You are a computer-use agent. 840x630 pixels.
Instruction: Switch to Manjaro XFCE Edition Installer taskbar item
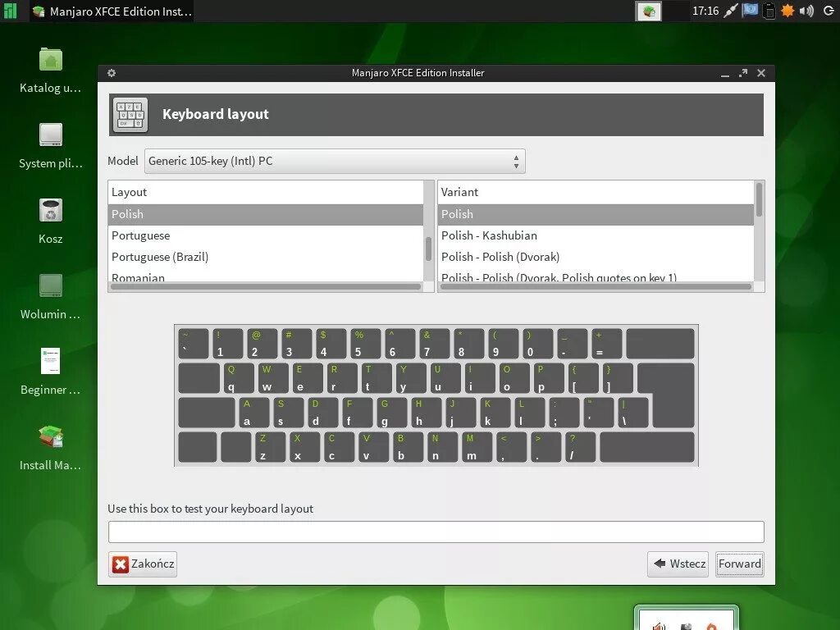coord(112,11)
